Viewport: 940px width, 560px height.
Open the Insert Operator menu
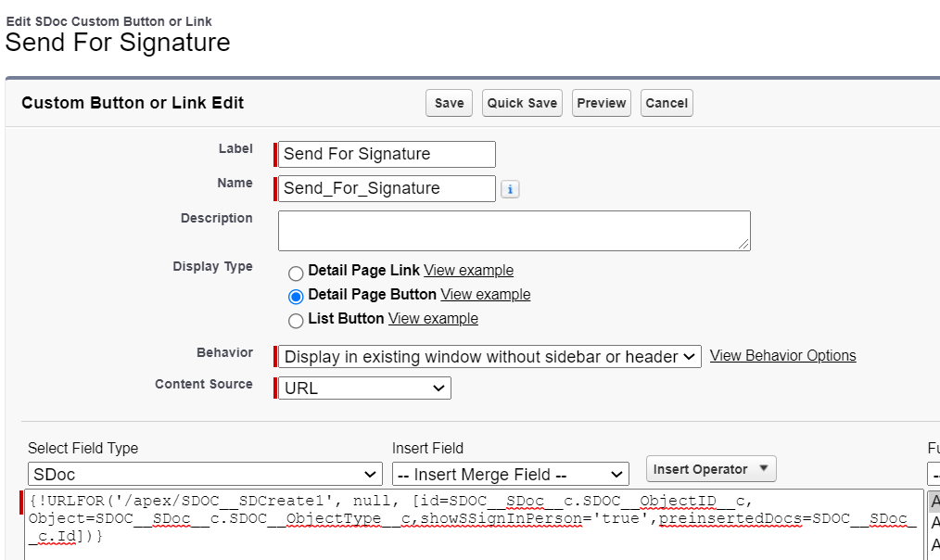tap(711, 469)
